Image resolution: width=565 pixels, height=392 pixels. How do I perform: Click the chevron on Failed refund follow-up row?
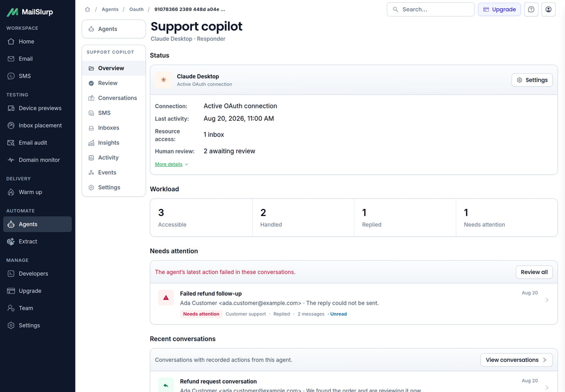(x=547, y=300)
